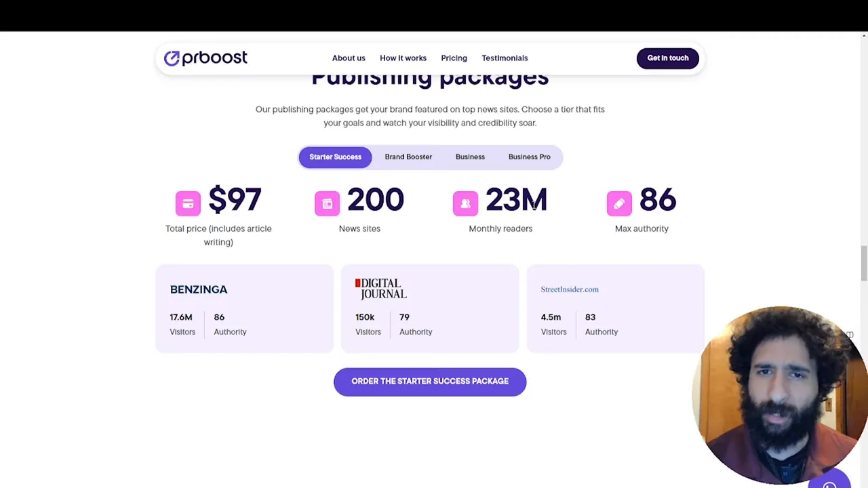Switch to the Brand Booster tab

click(408, 157)
